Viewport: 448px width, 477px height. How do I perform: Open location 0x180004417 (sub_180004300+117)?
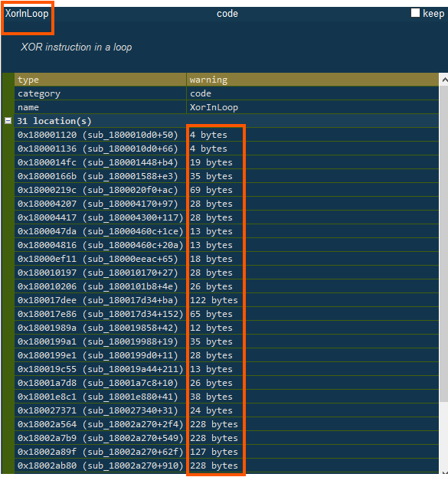click(x=100, y=217)
